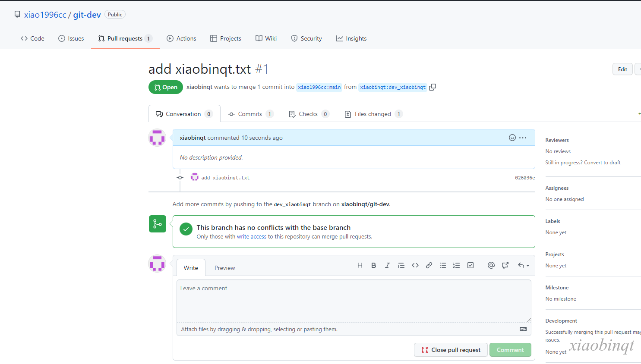
Task: Click Convert to draft link
Action: [x=602, y=163]
